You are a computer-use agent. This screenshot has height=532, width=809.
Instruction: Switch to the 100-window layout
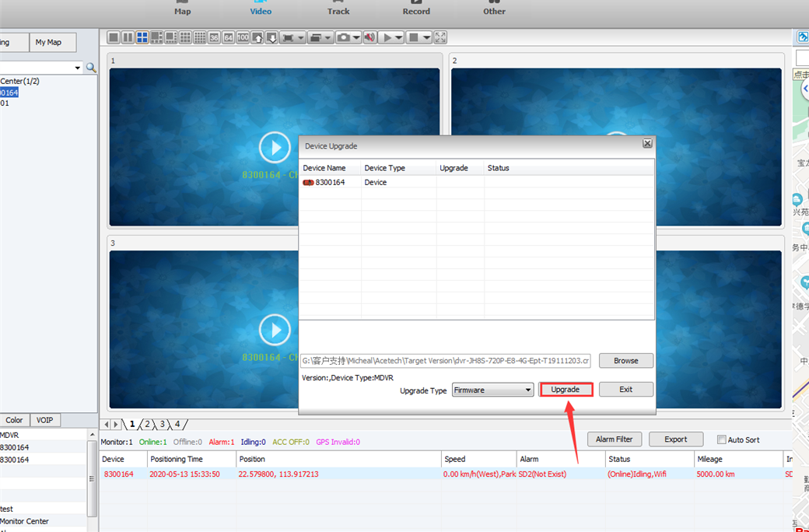(x=243, y=37)
